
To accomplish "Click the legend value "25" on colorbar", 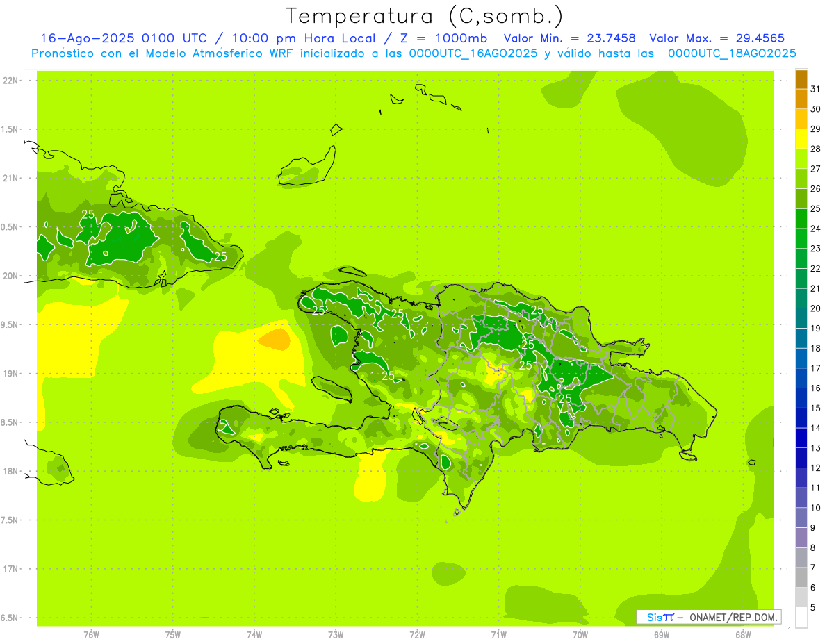I will point(816,208).
